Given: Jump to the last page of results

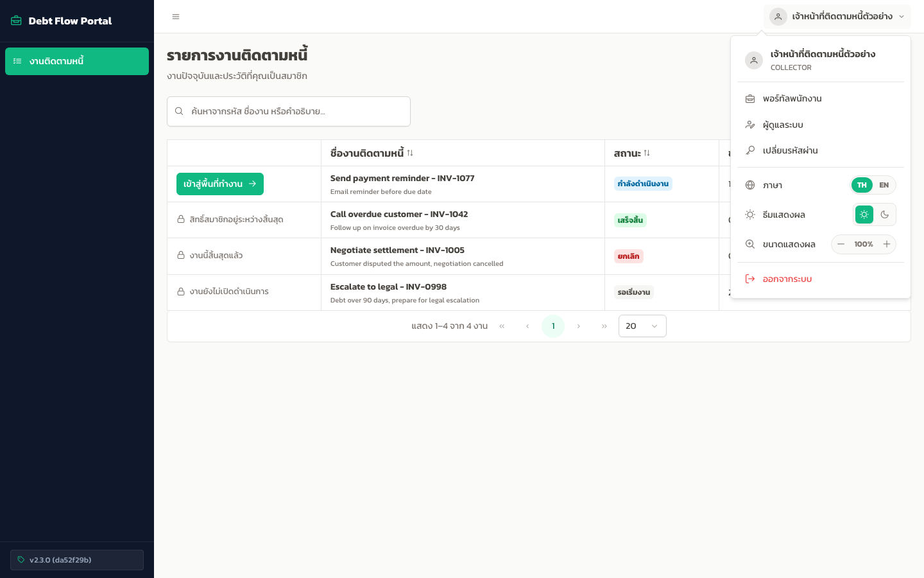Looking at the screenshot, I should click(604, 326).
